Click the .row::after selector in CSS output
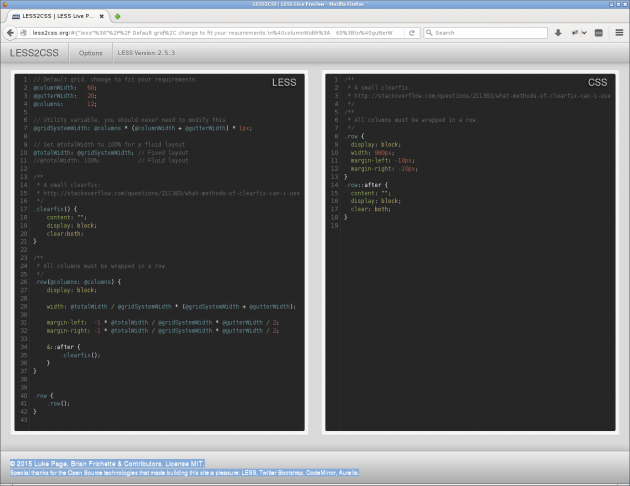 click(x=366, y=185)
